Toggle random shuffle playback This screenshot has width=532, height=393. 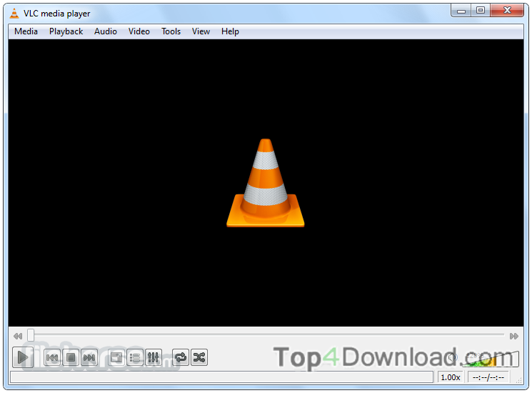[x=199, y=357]
